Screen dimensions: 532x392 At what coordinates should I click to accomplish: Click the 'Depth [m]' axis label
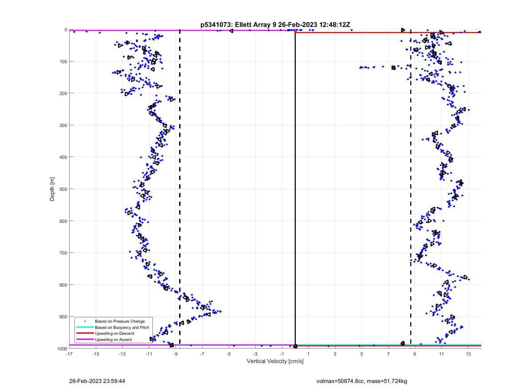tap(52, 189)
